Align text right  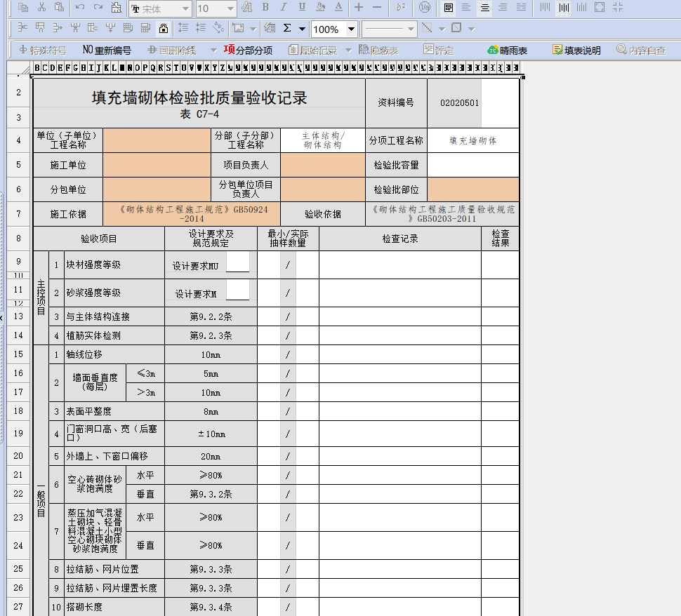click(503, 8)
